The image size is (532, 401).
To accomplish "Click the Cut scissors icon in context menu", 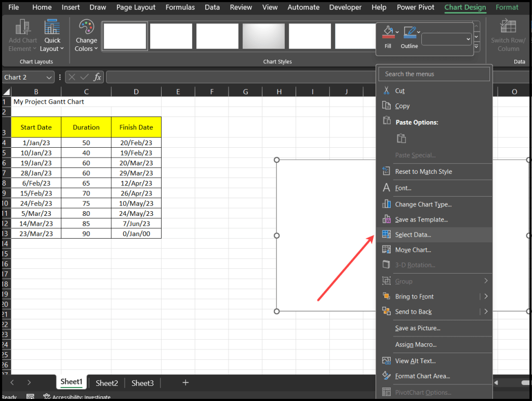I will 386,90.
